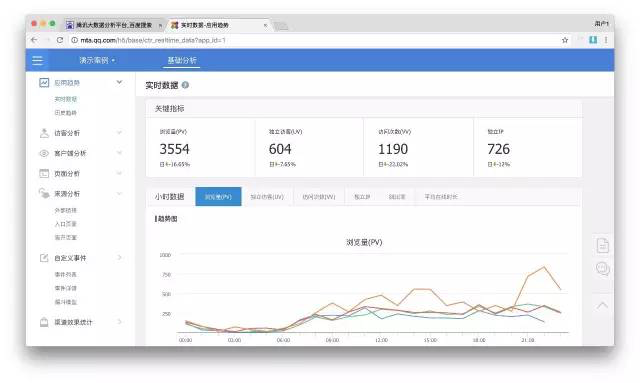This screenshot has height=383, width=640.
Task: Click the 页面分析 window icon
Action: coord(44,174)
